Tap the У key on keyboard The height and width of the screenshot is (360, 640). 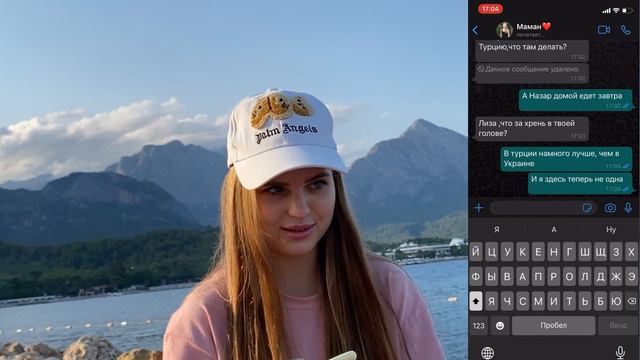pyautogui.click(x=507, y=252)
